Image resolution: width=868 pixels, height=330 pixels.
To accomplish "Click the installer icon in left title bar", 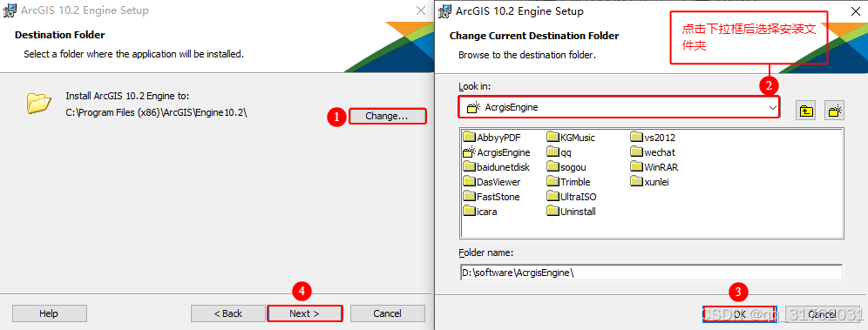I will [10, 10].
